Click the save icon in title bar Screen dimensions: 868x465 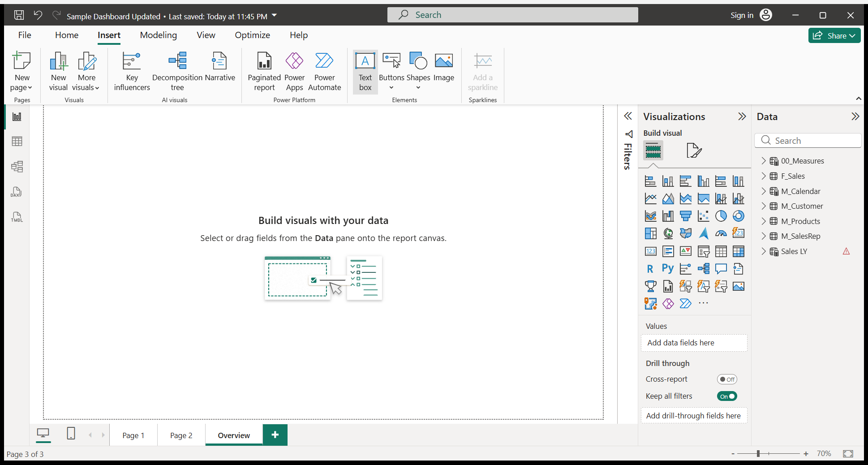point(19,15)
